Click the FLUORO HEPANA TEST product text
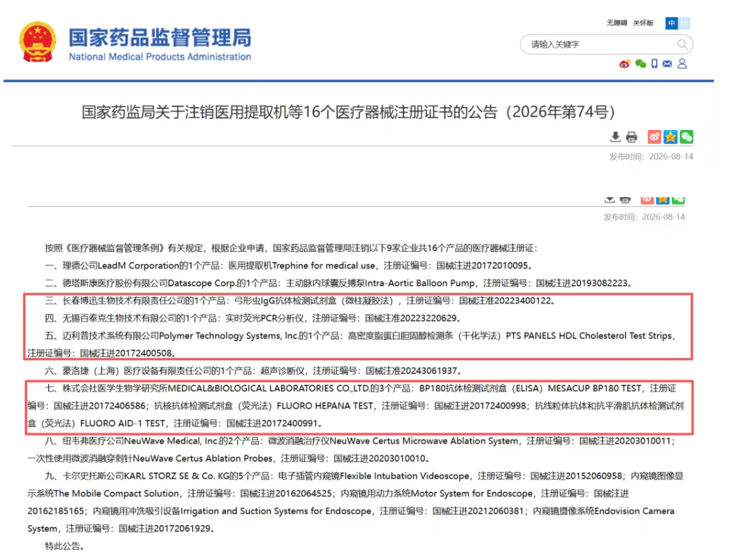 point(324,406)
